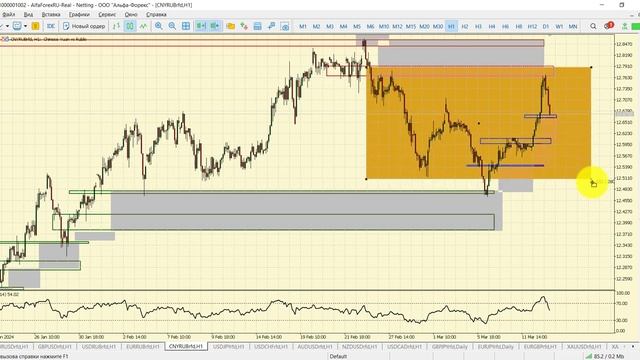This screenshot has height=360, width=640.
Task: Expand the leftmost toolbar dropdown arrow
Action: tap(7, 26)
